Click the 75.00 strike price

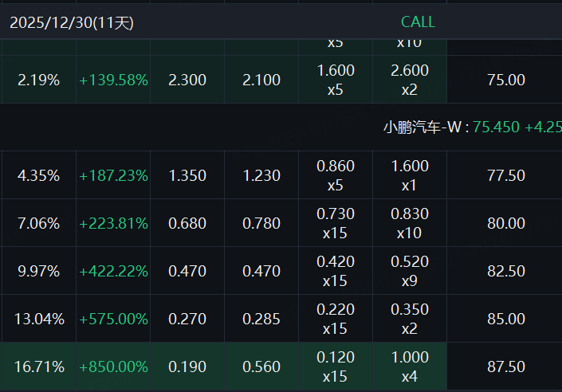tap(505, 80)
